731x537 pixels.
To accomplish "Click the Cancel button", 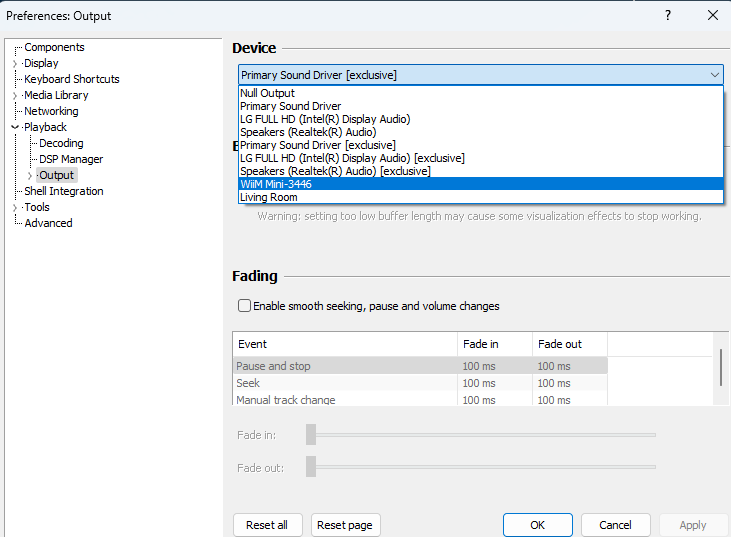I will [615, 525].
